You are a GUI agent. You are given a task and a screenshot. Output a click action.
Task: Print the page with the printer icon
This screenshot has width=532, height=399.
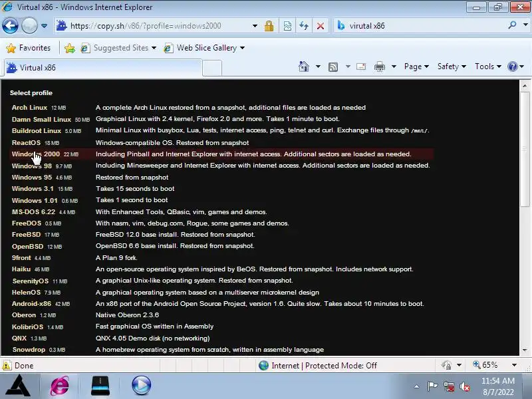(x=379, y=67)
